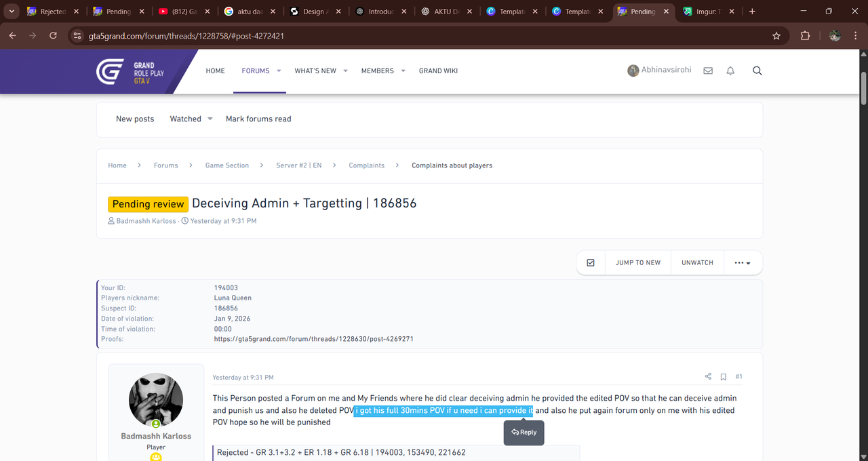Viewport: 868px width, 461px height.
Task: Go to Forums breadcrumb
Action: click(165, 165)
